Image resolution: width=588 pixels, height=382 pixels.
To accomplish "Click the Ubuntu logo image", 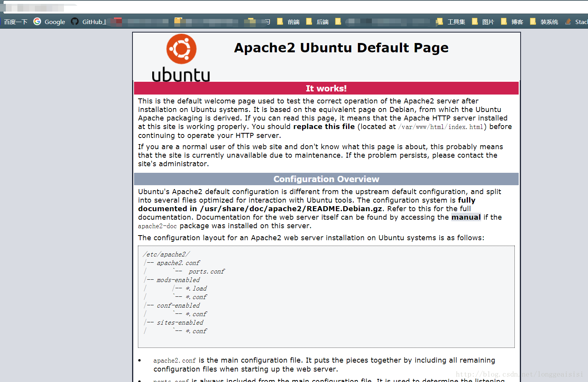I will tap(181, 58).
